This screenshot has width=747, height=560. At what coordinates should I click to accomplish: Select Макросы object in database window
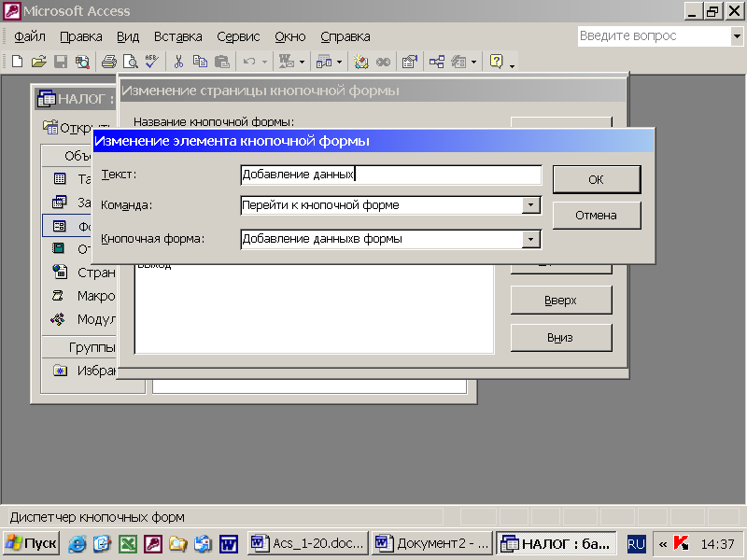tap(83, 296)
